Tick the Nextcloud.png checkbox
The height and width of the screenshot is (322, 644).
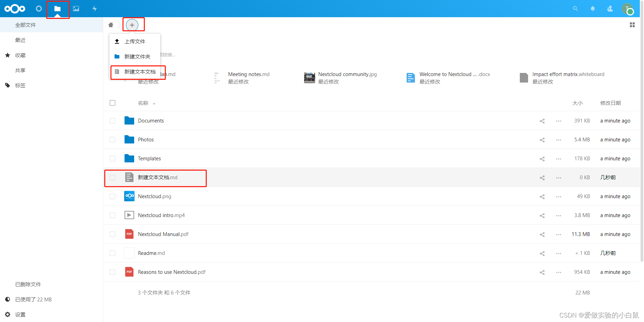click(x=112, y=196)
